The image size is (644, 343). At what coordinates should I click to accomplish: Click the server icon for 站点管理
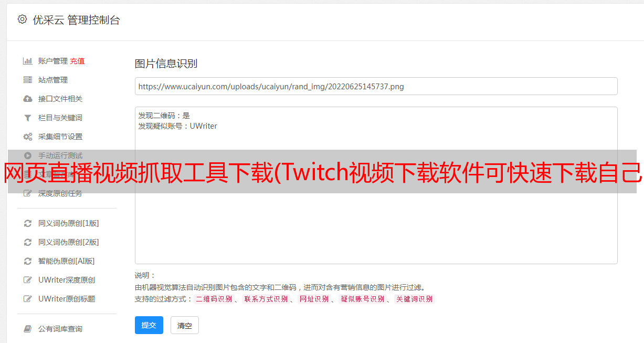click(28, 80)
